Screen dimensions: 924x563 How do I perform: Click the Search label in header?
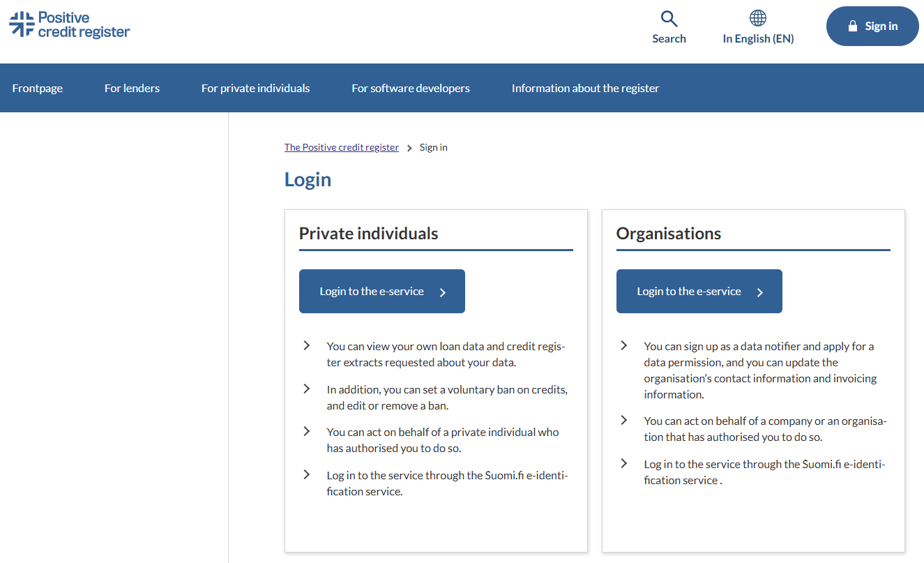click(x=669, y=39)
